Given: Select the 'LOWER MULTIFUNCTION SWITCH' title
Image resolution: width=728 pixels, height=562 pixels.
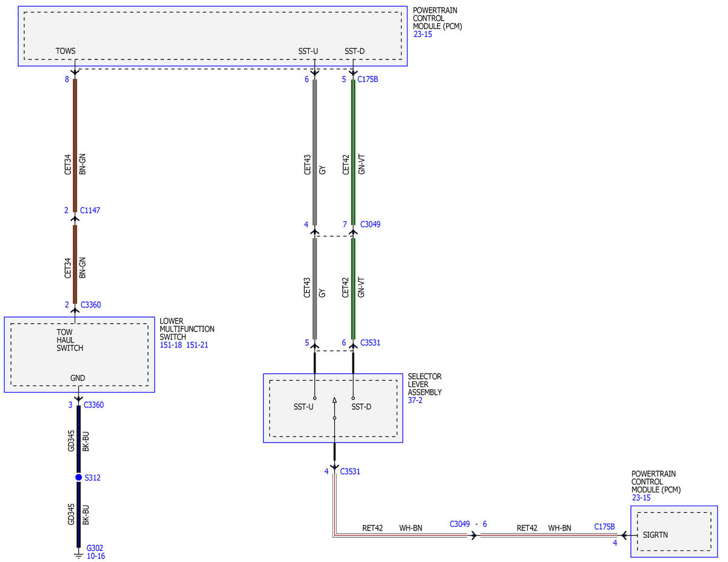Looking at the screenshot, I should [x=187, y=329].
